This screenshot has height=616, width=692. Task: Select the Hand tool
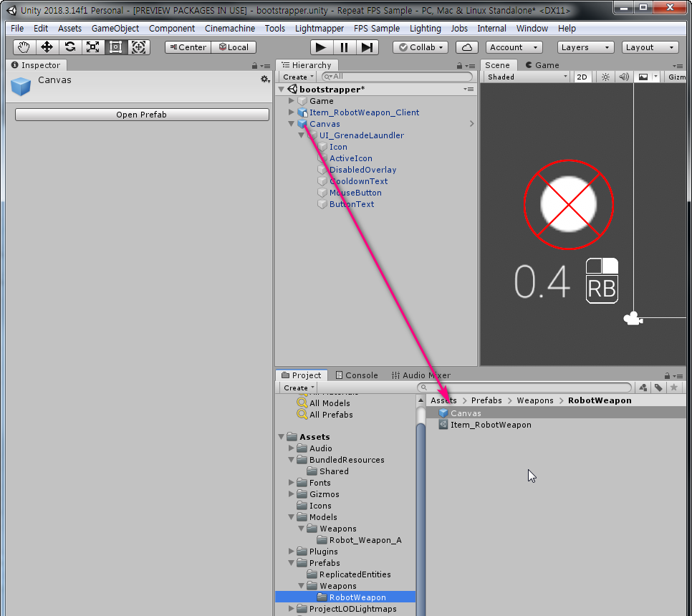click(x=24, y=47)
